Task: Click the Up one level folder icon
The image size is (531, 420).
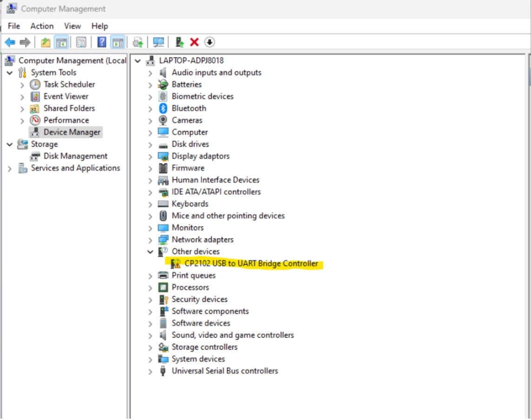Action: point(46,42)
